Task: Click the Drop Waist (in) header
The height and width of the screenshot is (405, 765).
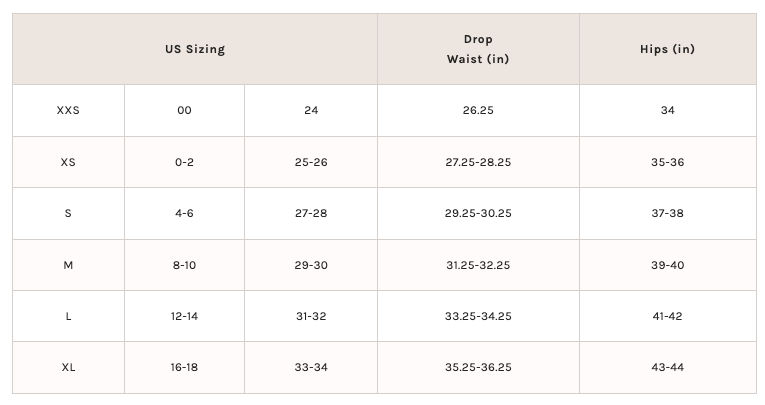Action: (x=478, y=49)
